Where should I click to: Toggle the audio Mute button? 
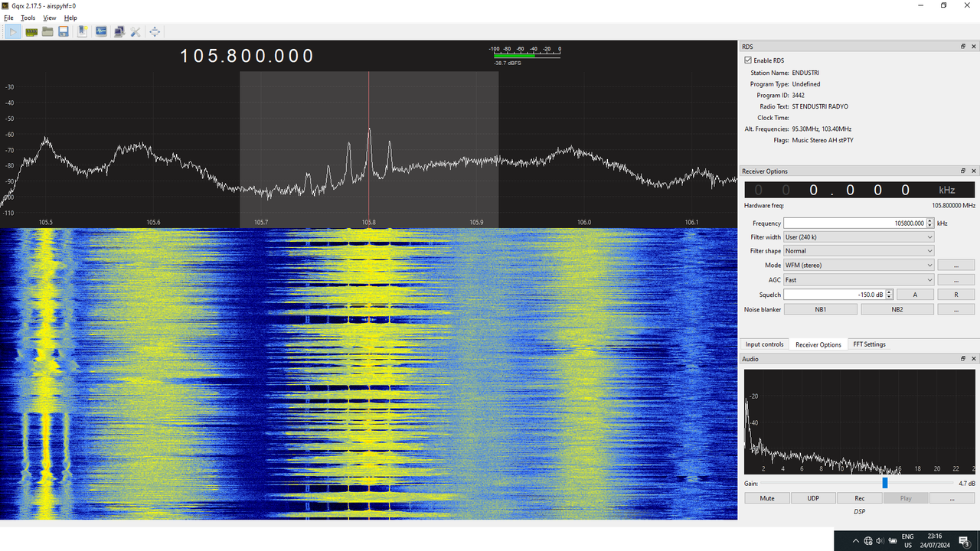(x=767, y=498)
